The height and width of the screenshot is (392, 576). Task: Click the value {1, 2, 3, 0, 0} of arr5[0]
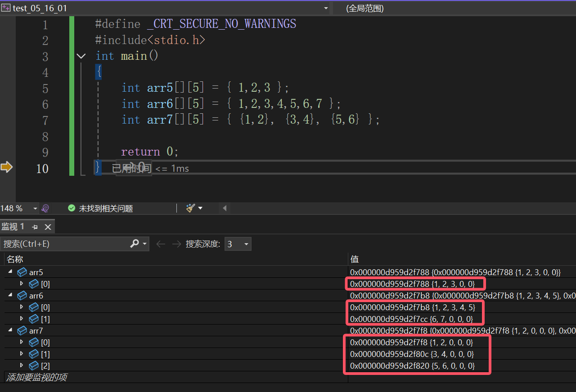[x=453, y=284]
